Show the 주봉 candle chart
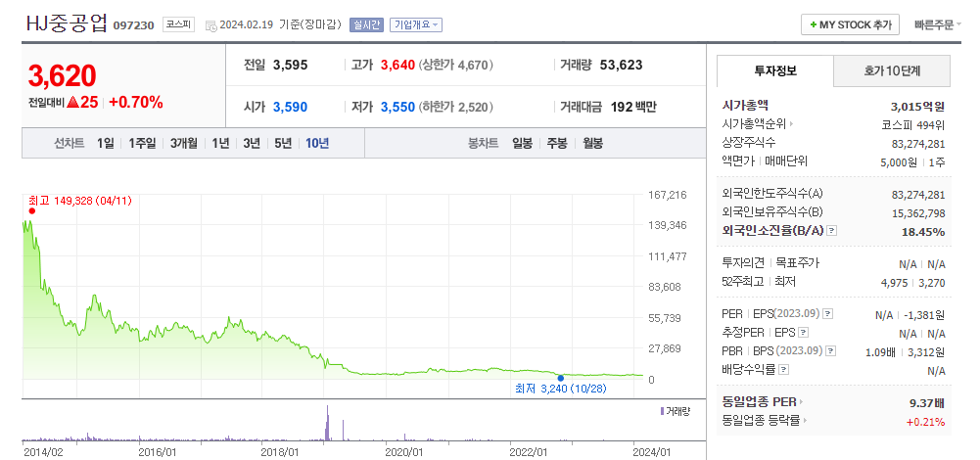Screen dimensions: 980x460 (557, 143)
